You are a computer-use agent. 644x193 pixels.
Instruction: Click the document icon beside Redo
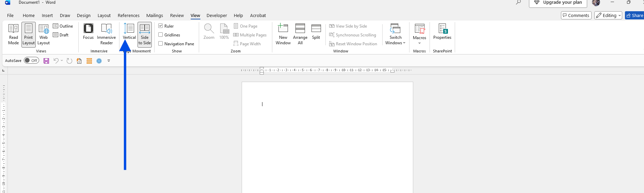click(x=79, y=61)
